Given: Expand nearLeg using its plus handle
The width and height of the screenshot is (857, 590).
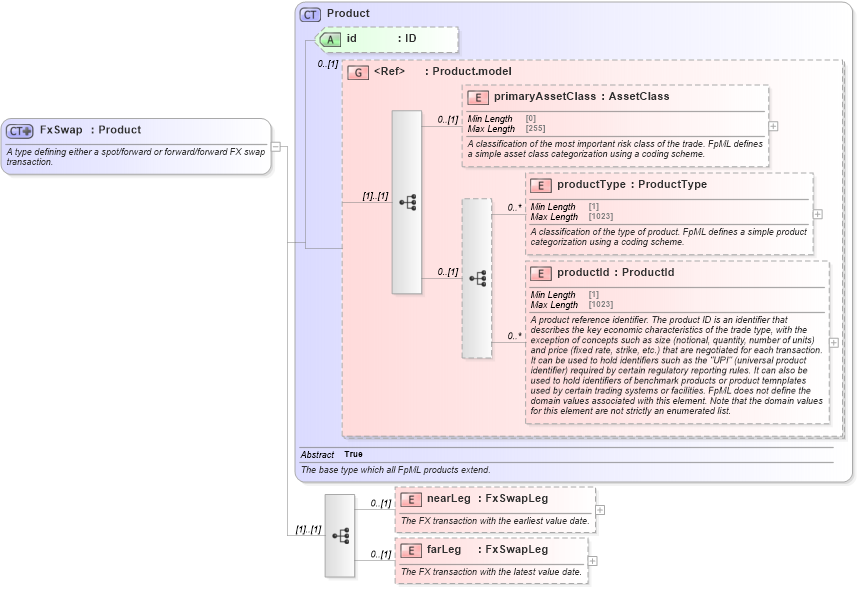Looking at the screenshot, I should point(601,510).
